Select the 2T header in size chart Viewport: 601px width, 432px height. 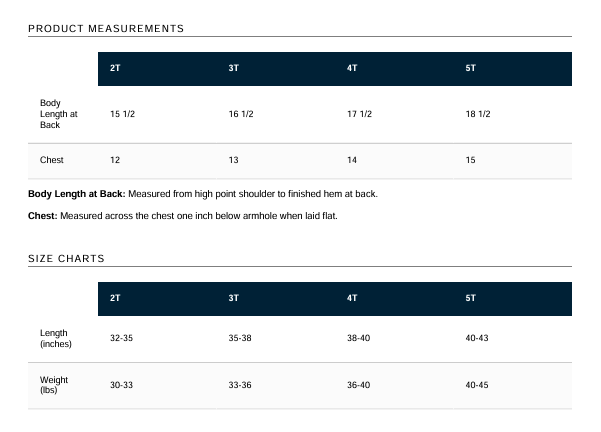tap(115, 298)
